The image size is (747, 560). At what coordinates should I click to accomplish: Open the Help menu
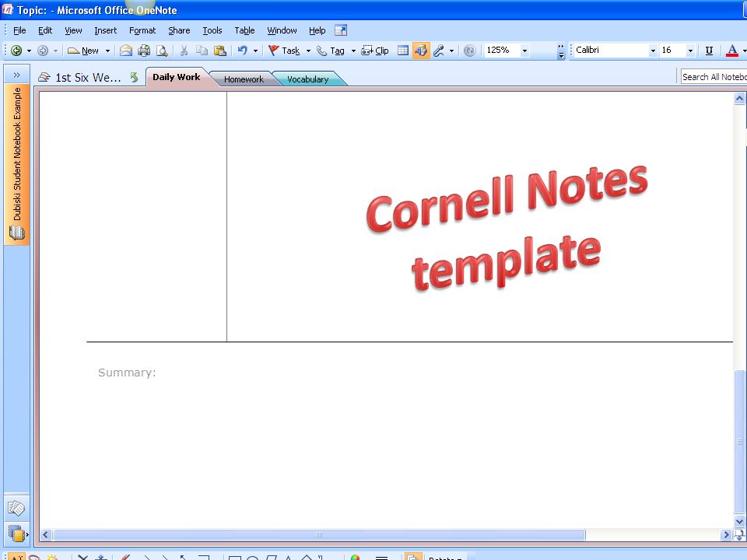317,30
